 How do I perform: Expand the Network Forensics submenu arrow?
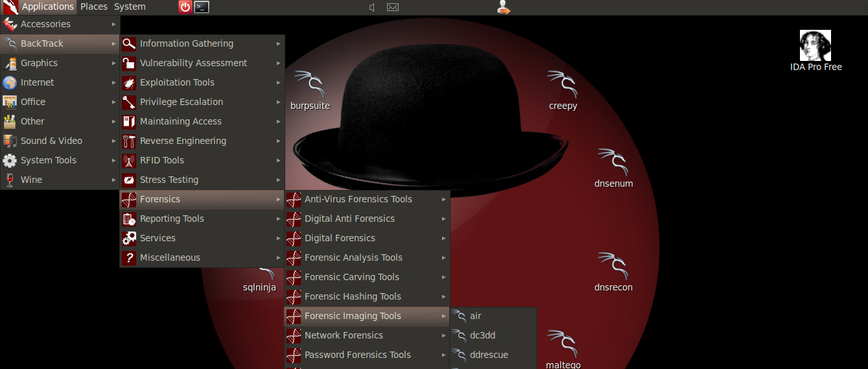443,335
